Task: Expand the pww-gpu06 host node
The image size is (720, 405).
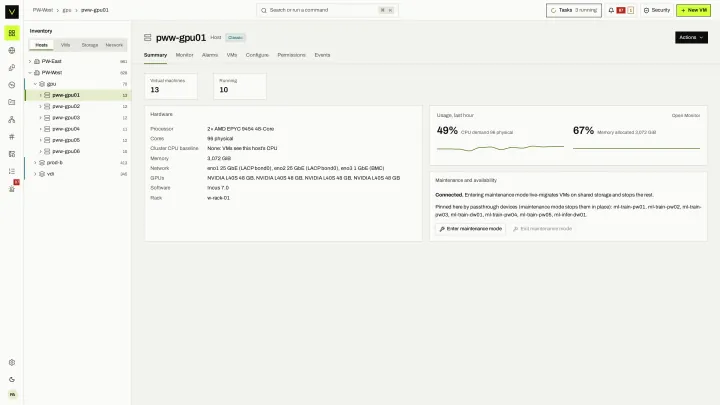Action: 40,151
